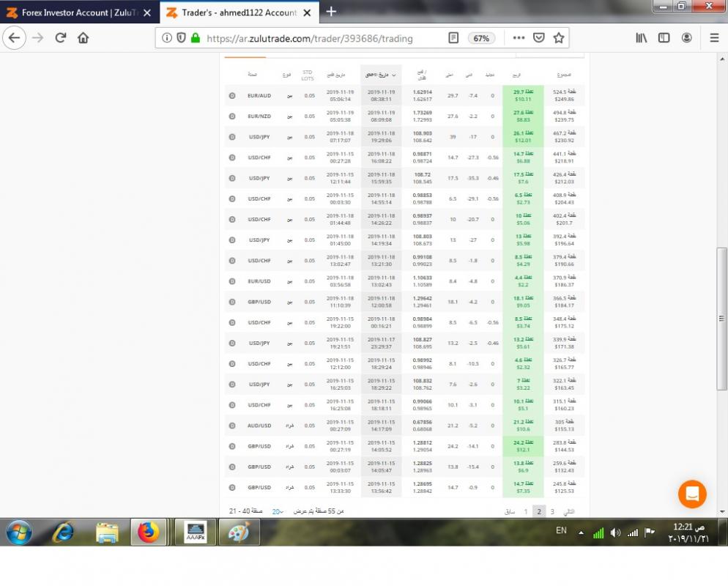This screenshot has height=586, width=728.
Task: Launch Internet Explorer from the taskbar
Action: 63,532
